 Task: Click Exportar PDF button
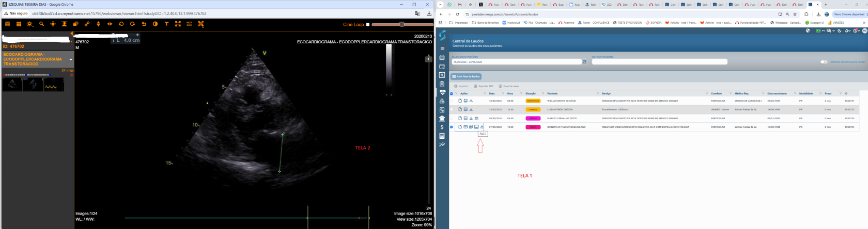[x=484, y=86]
